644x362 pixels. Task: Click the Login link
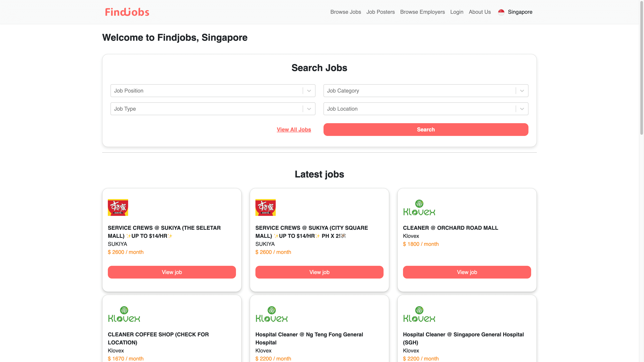457,12
